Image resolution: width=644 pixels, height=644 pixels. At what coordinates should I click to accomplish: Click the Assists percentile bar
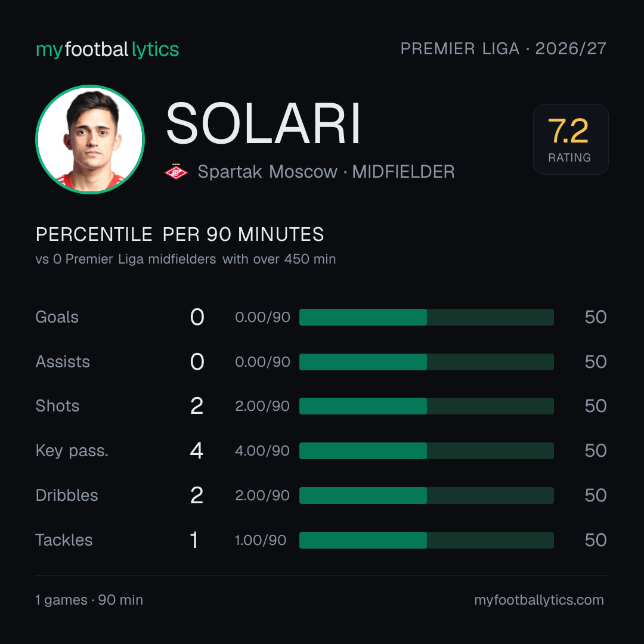coord(426,362)
